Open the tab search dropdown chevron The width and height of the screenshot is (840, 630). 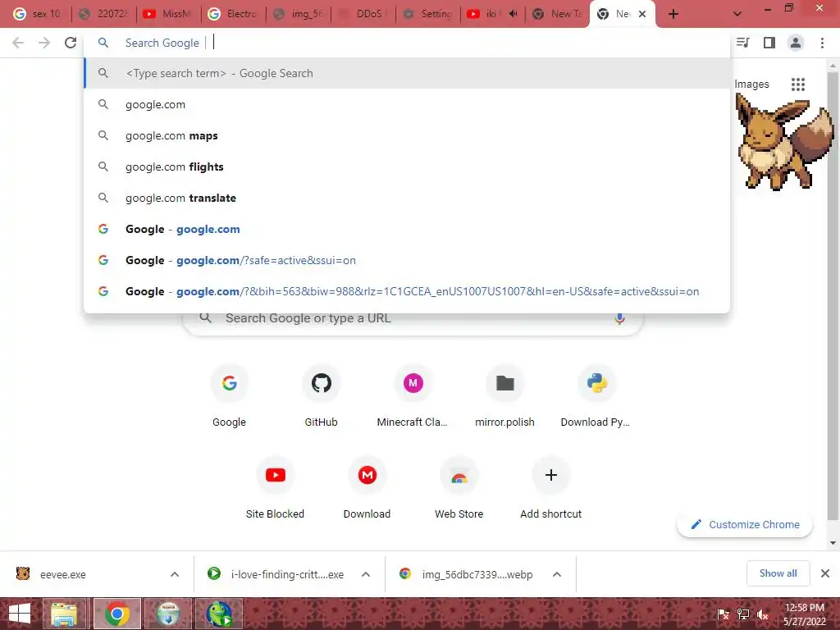[x=737, y=14]
